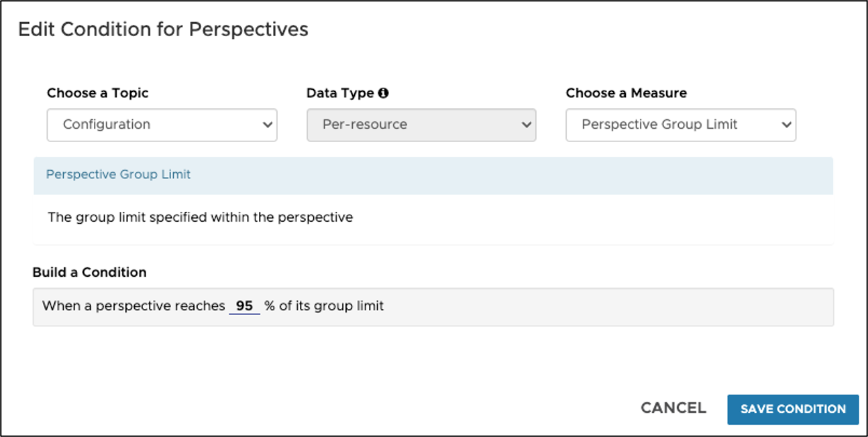Select the Perspective Group Limit header link
The height and width of the screenshot is (437, 868).
coord(118,174)
